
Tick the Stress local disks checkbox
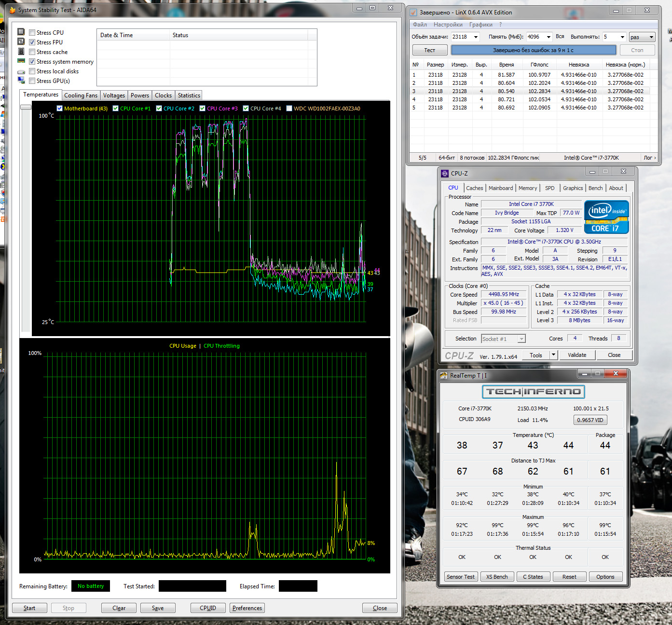click(x=32, y=71)
